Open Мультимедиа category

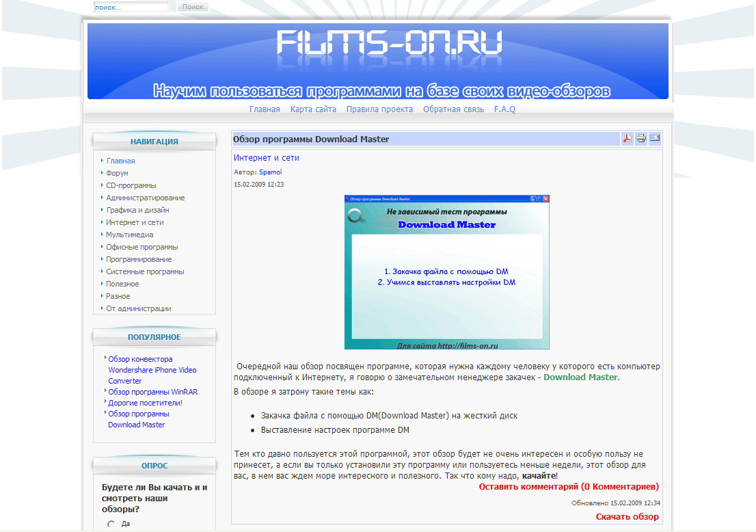coord(130,235)
